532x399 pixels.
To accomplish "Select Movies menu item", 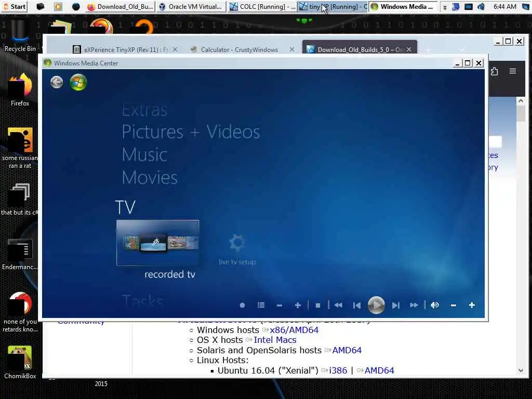I will 150,178.
